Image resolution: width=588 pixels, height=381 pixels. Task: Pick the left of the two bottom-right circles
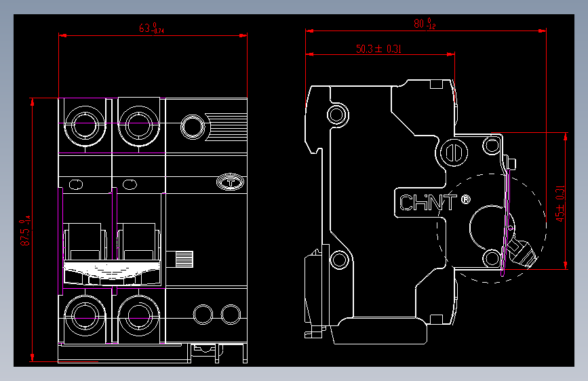[x=203, y=315]
